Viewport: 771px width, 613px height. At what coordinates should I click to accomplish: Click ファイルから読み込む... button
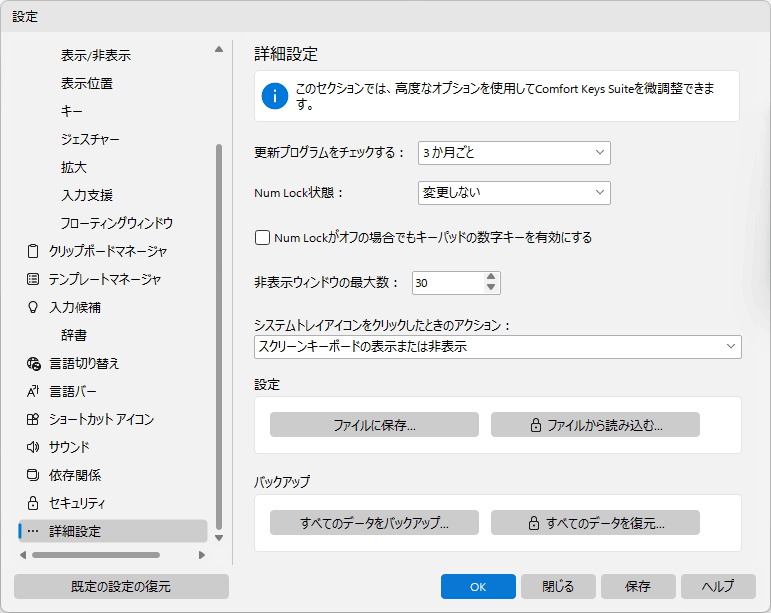595,425
